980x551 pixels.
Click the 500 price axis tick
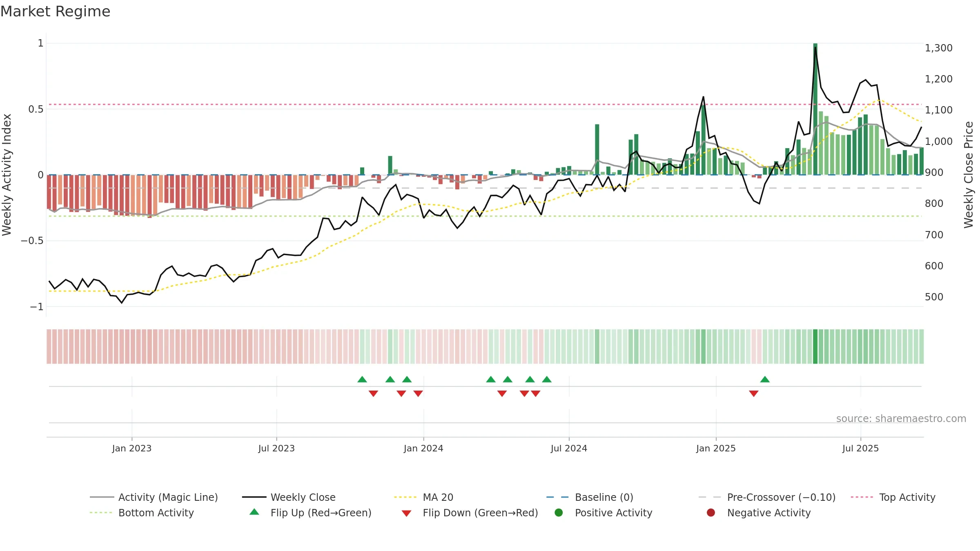934,297
